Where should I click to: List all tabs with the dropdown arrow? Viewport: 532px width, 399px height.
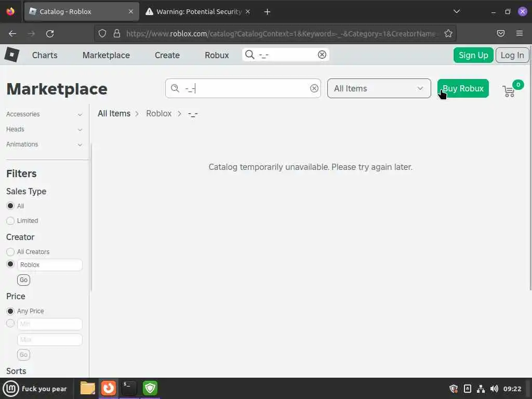tap(456, 11)
